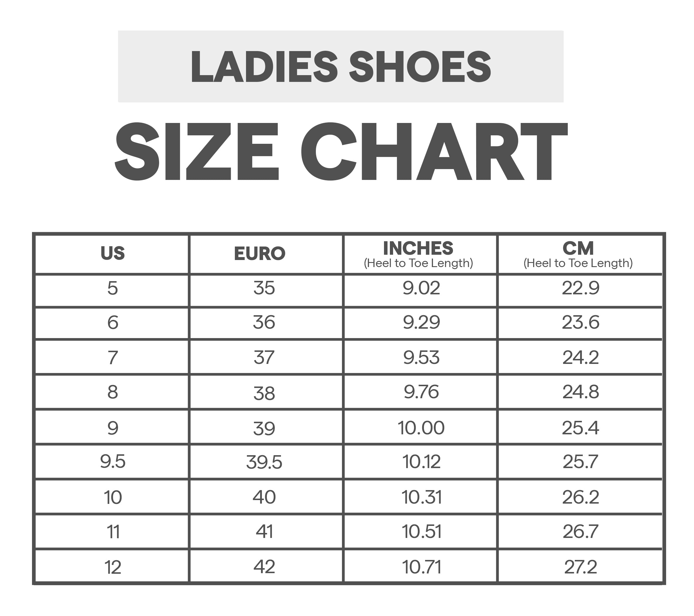Click the 10.00 inches cell

tap(421, 428)
